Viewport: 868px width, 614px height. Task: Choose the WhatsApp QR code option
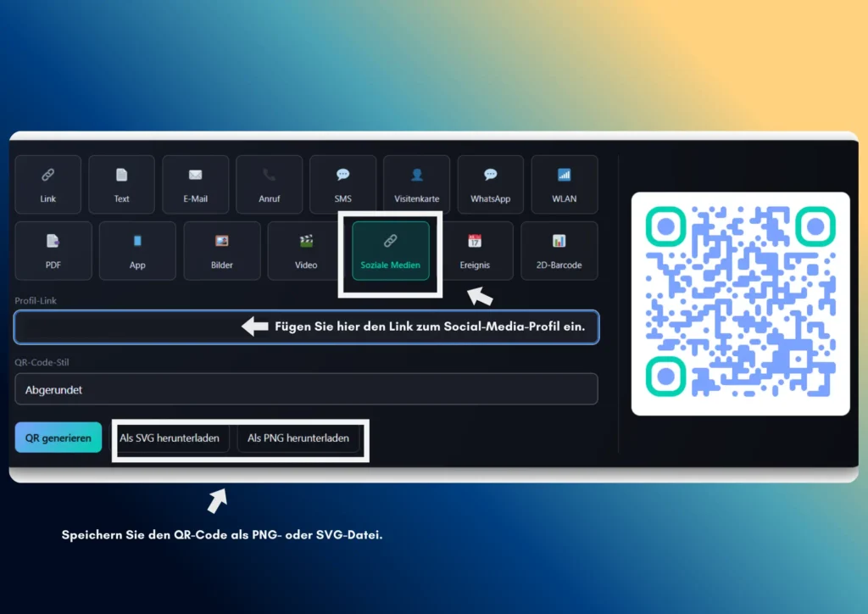[x=490, y=184]
